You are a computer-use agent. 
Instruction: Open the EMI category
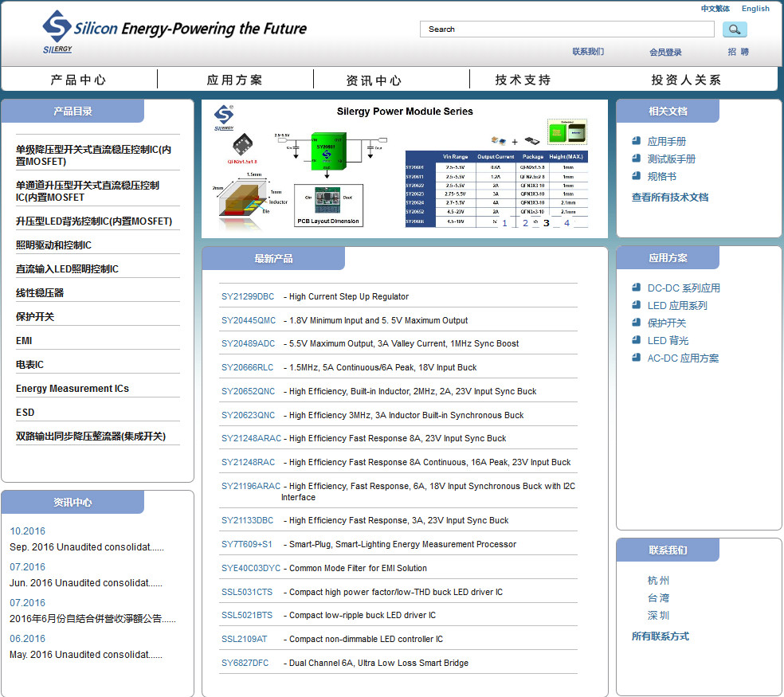point(24,340)
